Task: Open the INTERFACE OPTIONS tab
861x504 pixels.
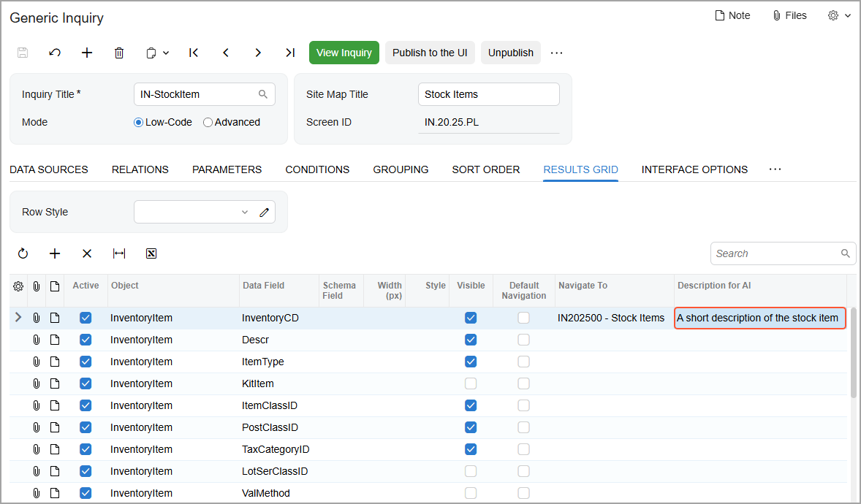Action: click(x=694, y=169)
